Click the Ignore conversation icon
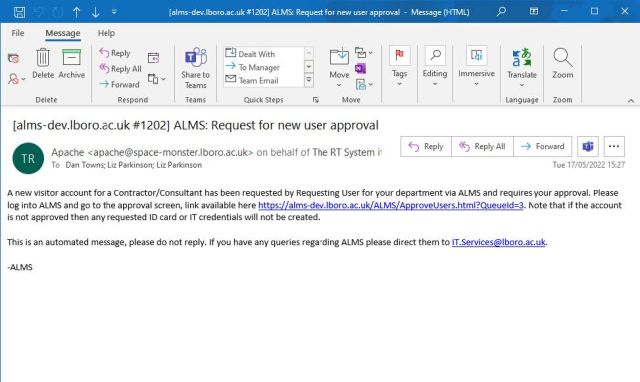 click(x=13, y=58)
